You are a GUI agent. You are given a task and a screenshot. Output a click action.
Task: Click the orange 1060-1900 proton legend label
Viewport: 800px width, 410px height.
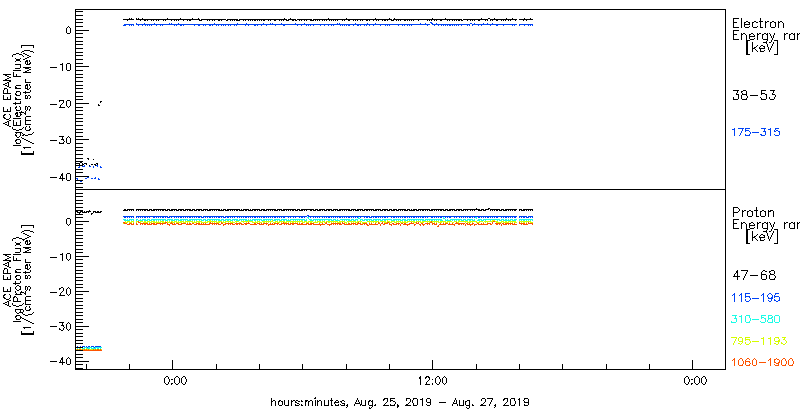coord(763,363)
